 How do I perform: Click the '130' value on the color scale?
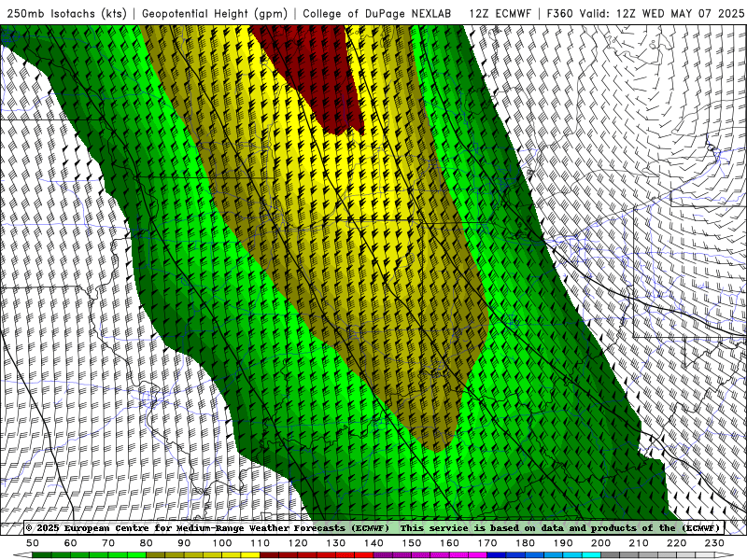336,543
